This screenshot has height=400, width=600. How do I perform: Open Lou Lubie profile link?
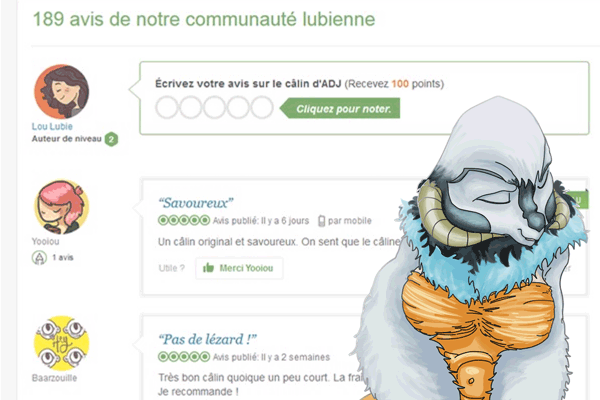point(52,126)
